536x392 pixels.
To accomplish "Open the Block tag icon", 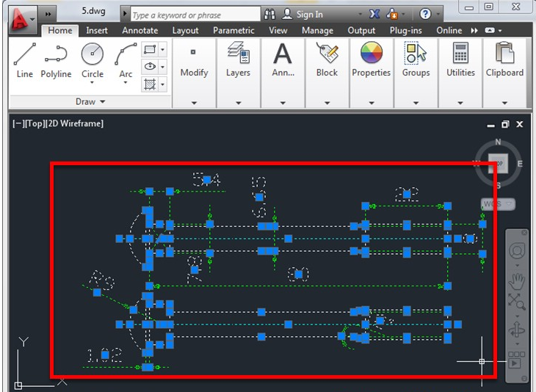I will click(x=327, y=53).
